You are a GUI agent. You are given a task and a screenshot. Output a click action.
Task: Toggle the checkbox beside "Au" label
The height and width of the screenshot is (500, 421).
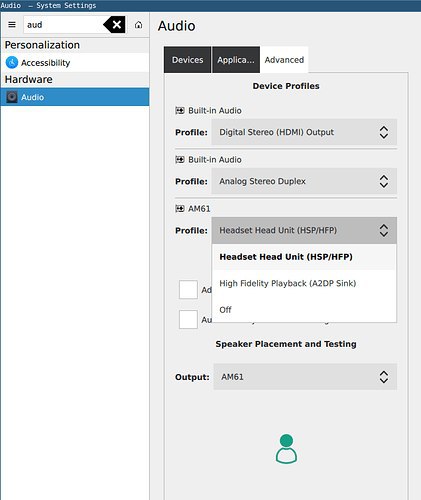point(188,319)
